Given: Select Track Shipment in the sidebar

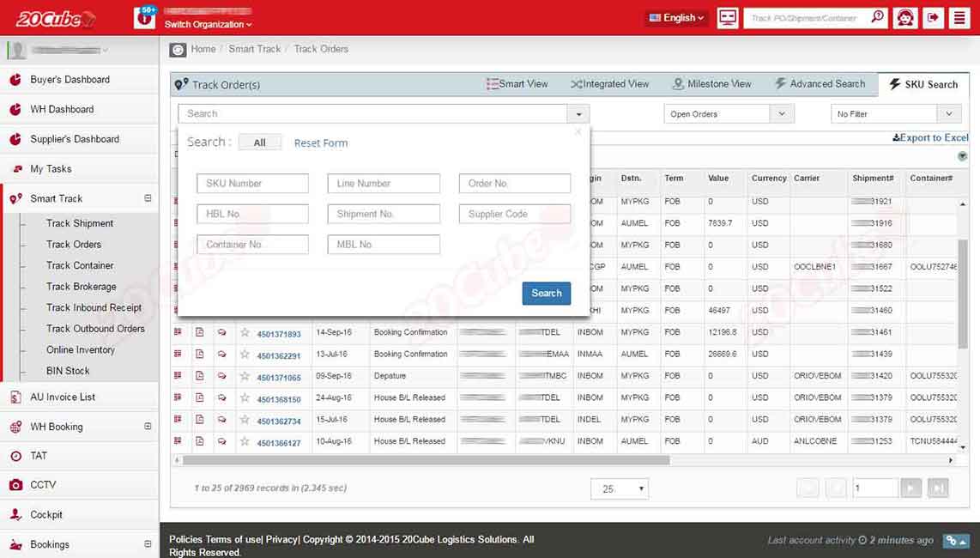Looking at the screenshot, I should (80, 223).
